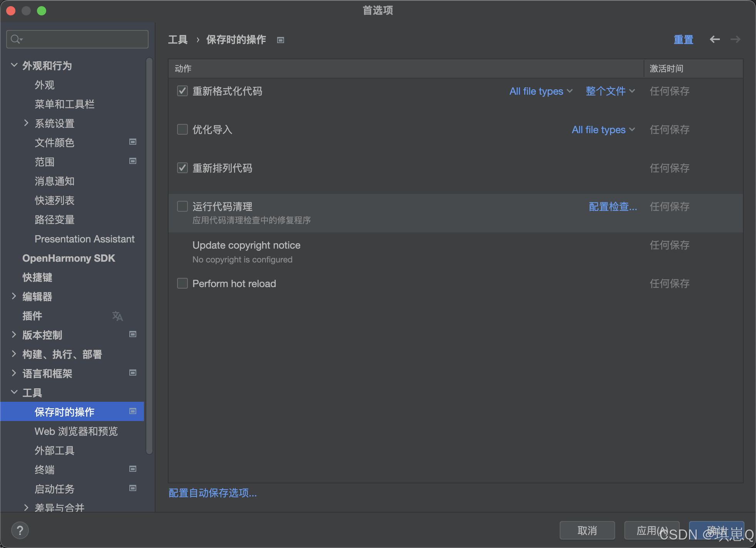Click the back arrow navigation icon
The image size is (756, 548).
714,39
